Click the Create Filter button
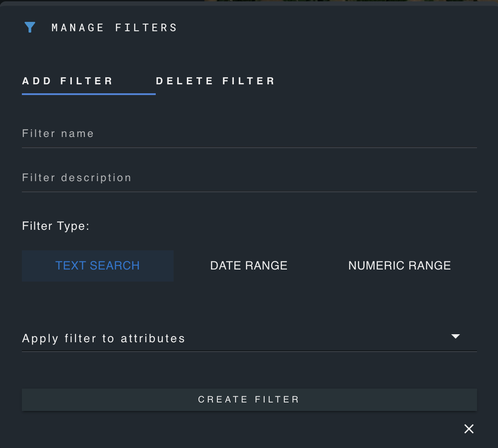Viewport: 498px width, 448px height. (249, 400)
